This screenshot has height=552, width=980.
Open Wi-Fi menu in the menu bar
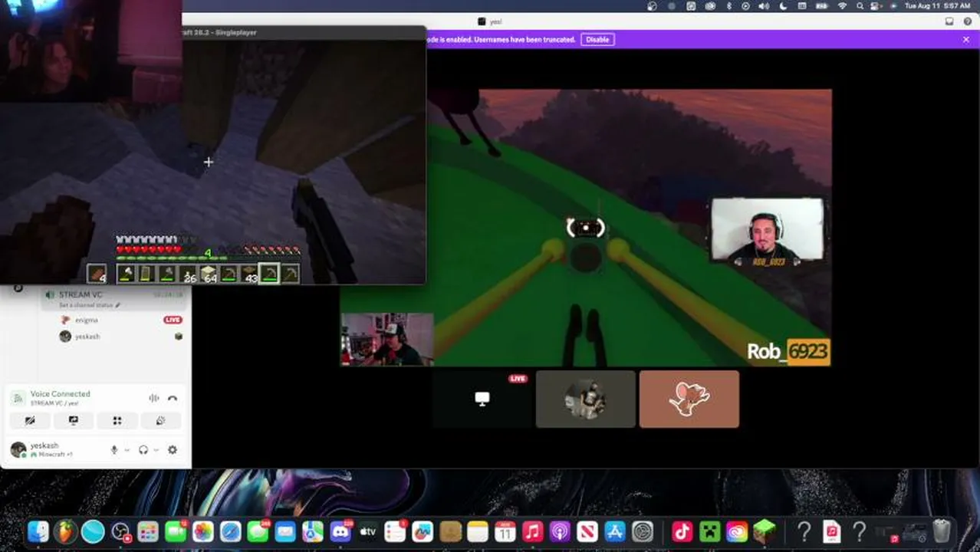[x=842, y=6]
